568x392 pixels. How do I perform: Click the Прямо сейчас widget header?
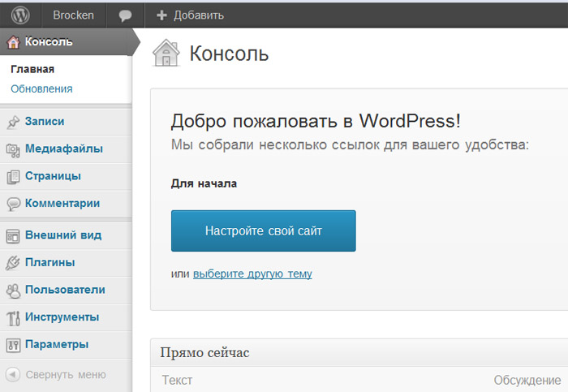(359, 352)
